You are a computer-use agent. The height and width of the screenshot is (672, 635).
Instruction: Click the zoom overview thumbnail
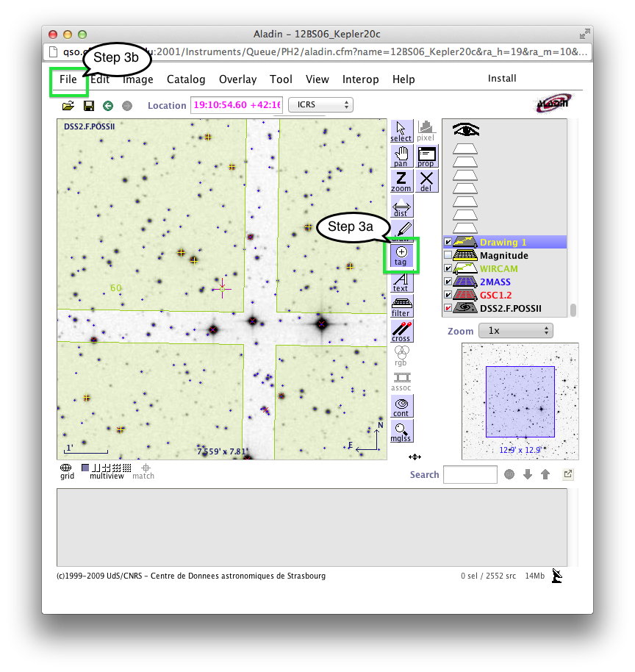[520, 401]
